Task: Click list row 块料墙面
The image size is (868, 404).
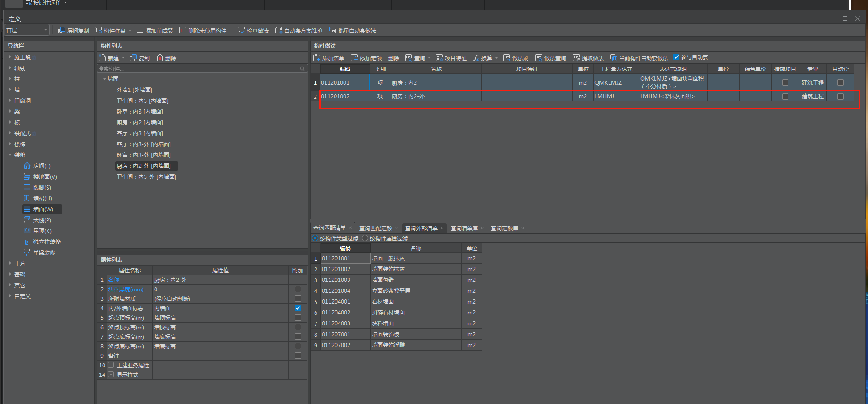Action: coord(397,323)
